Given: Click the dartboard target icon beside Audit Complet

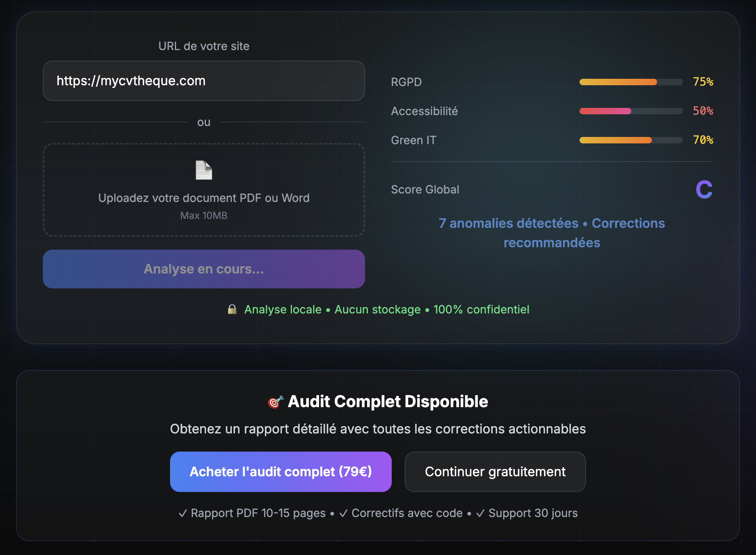Looking at the screenshot, I should coord(276,402).
